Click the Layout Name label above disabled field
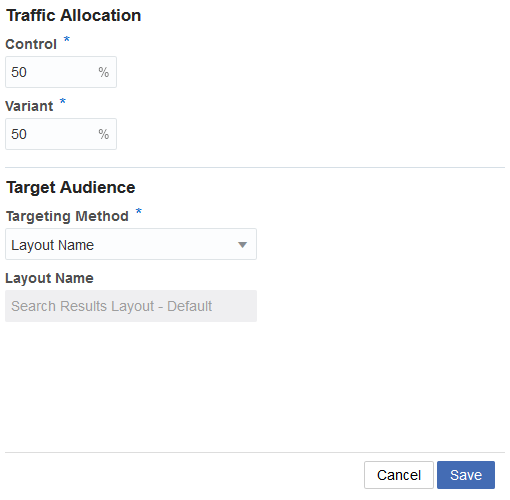This screenshot has width=510, height=500. pos(49,278)
